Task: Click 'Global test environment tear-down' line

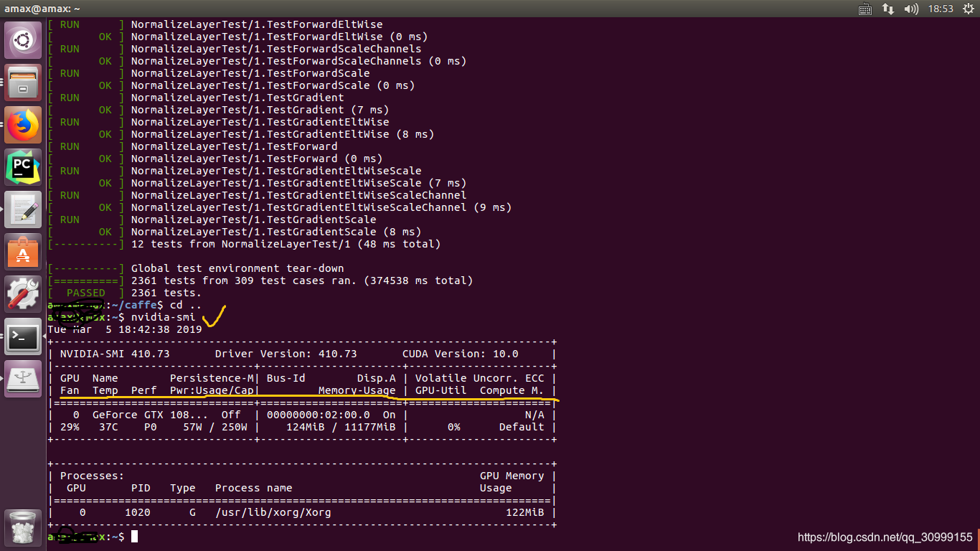Action: coord(237,268)
